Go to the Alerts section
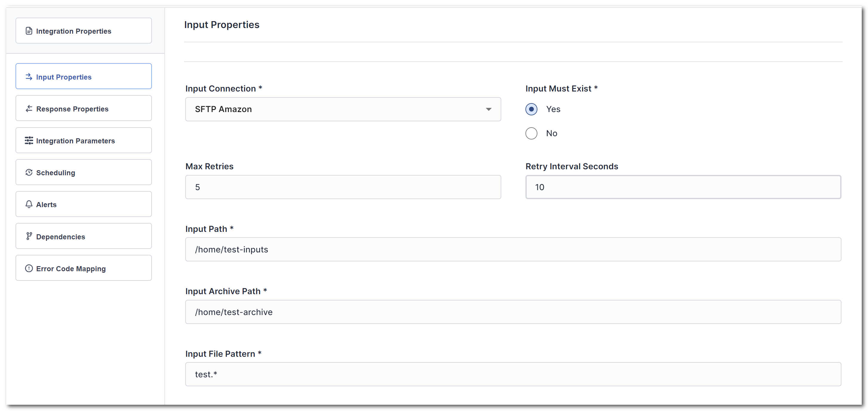 pyautogui.click(x=84, y=204)
